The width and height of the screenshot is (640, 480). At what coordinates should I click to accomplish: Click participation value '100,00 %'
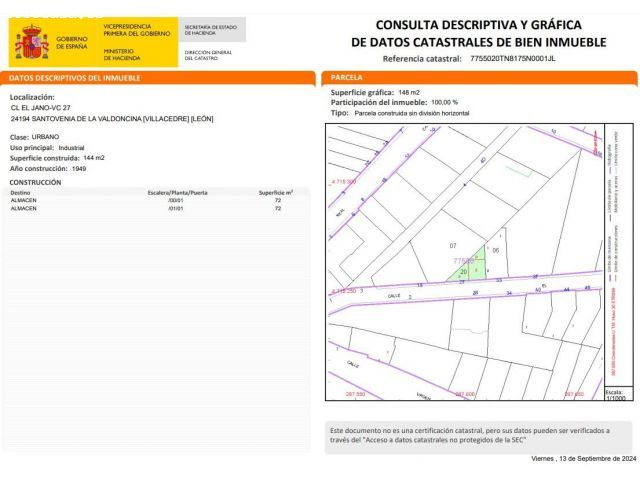[444, 102]
